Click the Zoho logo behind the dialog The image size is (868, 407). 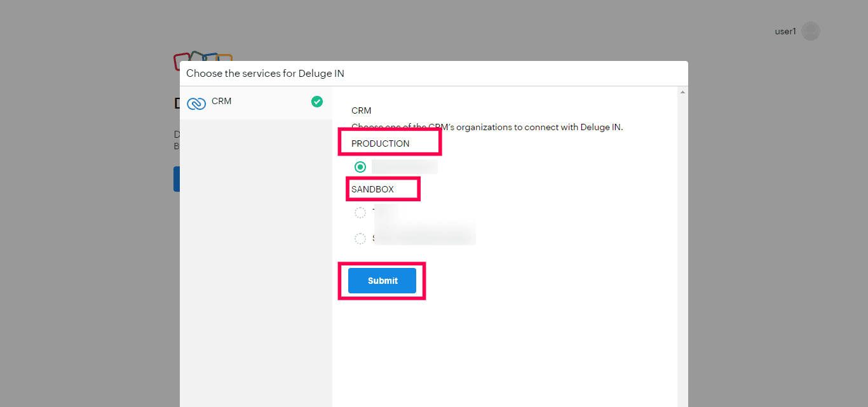click(203, 57)
